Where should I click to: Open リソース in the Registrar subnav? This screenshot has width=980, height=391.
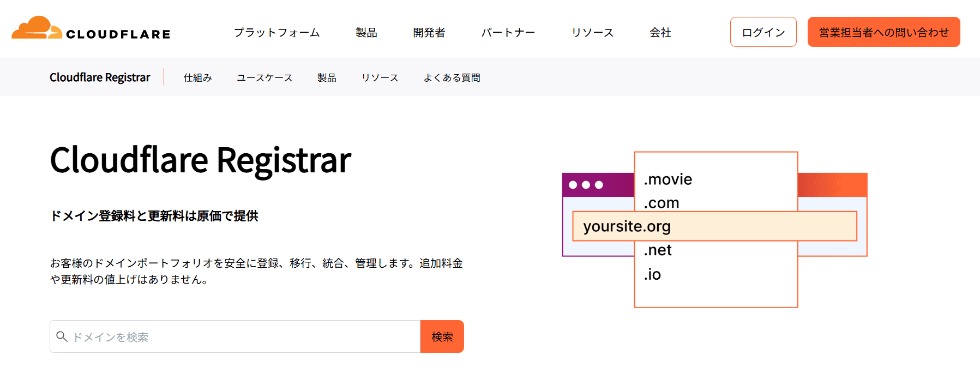380,78
